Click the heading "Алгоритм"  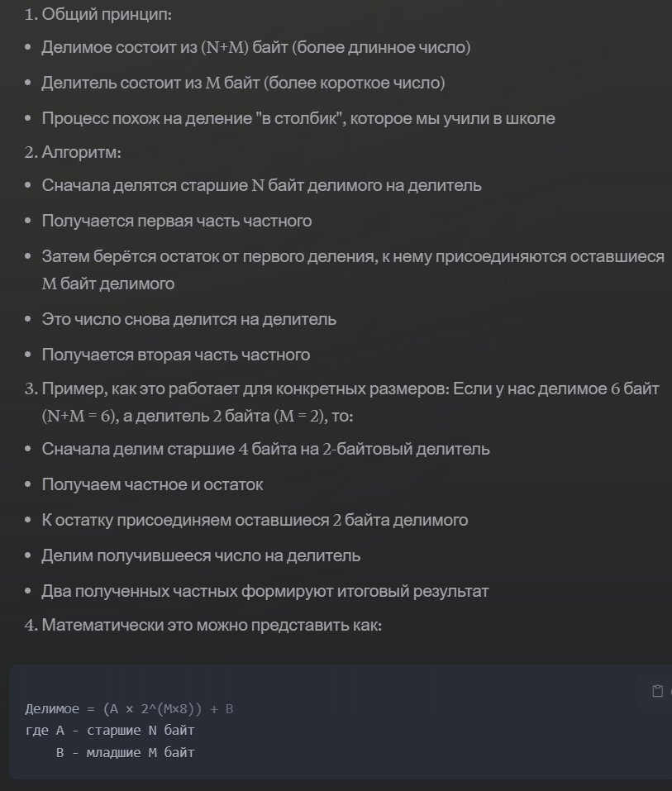tap(81, 152)
